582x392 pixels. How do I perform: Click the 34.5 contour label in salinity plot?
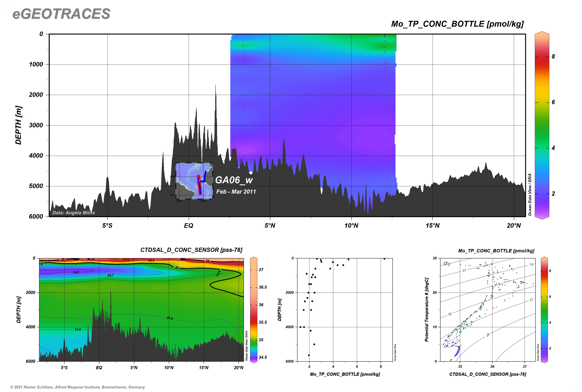tap(76, 272)
